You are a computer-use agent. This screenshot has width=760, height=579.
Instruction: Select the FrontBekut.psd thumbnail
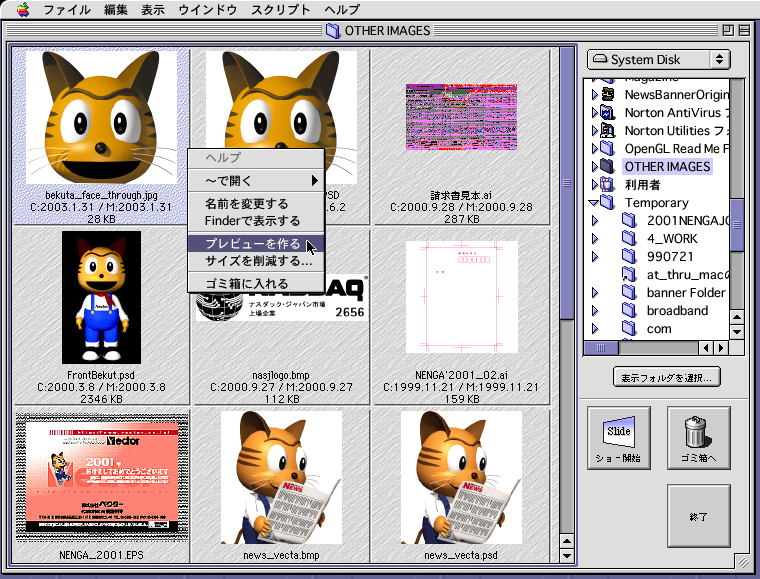click(x=101, y=297)
